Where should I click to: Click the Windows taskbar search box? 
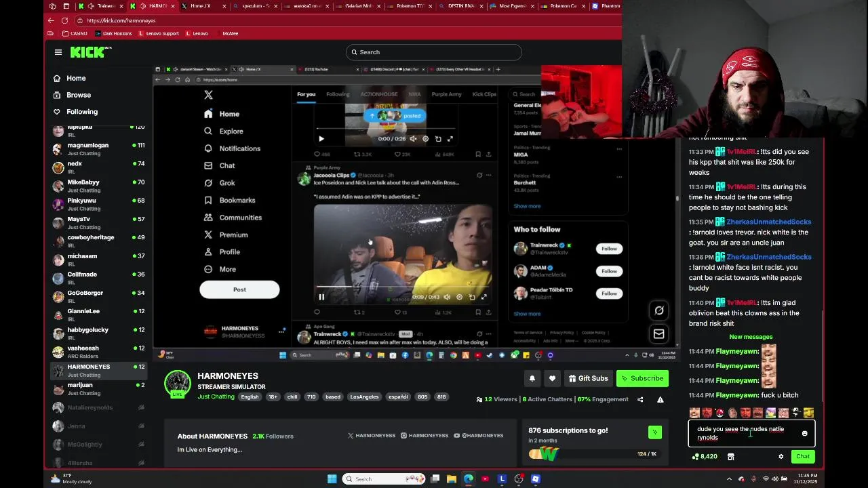pos(383,479)
